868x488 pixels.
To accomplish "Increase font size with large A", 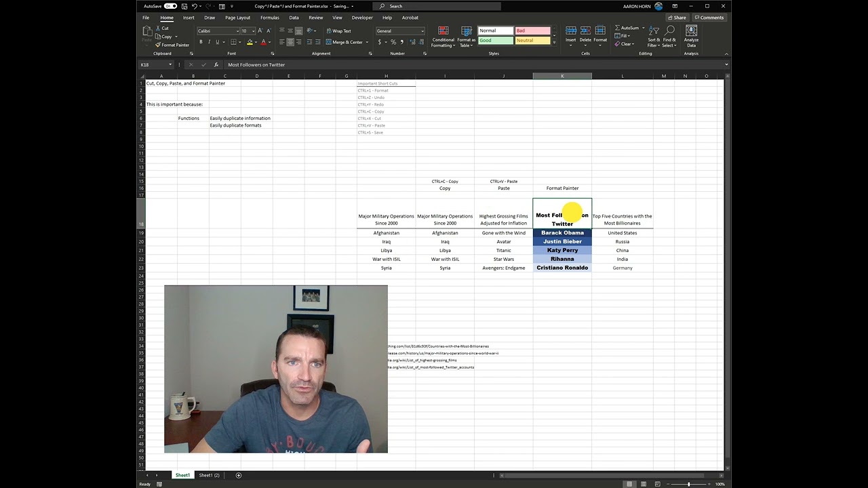I will (260, 31).
